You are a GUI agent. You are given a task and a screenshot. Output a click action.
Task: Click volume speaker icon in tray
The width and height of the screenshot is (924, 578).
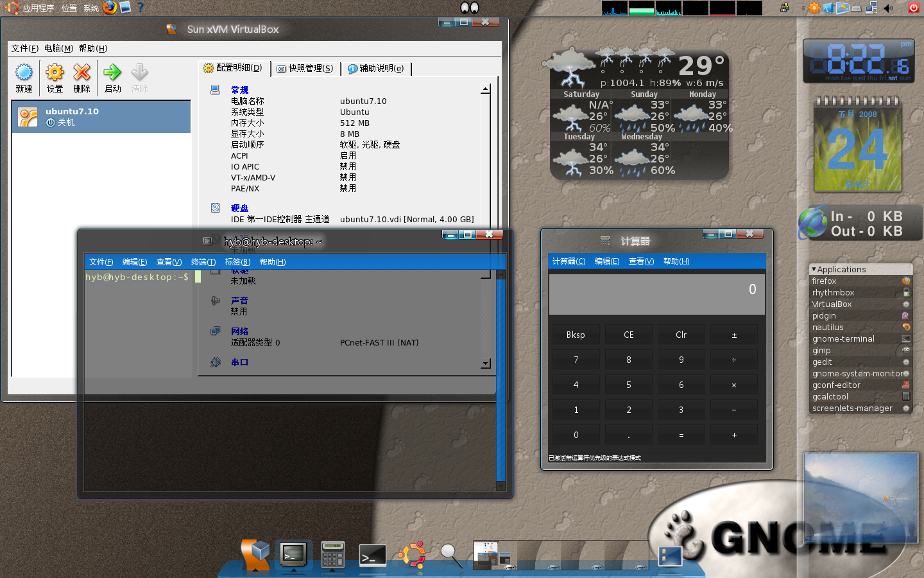(888, 8)
